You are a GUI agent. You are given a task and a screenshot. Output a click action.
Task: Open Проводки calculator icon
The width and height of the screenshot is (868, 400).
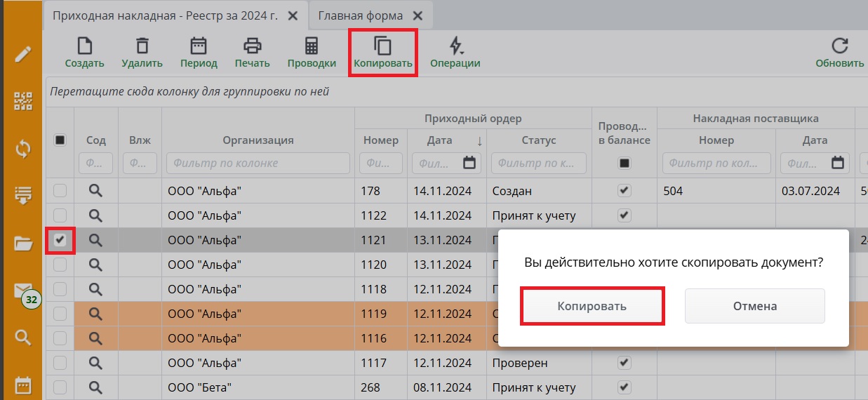click(x=311, y=47)
